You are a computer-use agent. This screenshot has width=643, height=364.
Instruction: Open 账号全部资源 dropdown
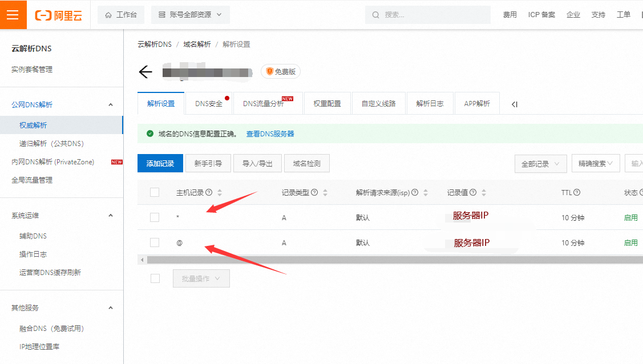point(191,15)
